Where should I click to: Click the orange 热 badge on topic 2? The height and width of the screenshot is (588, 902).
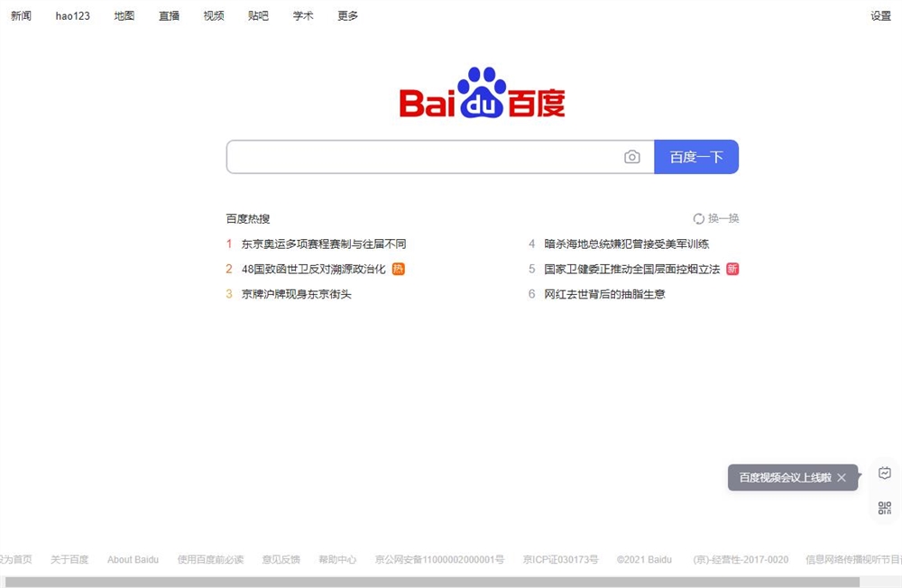coord(398,269)
